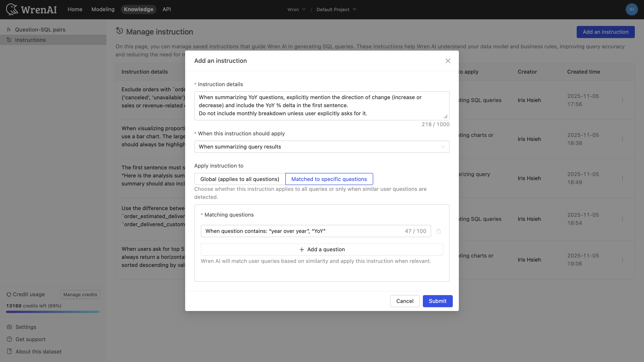Open the row actions menu for the bar chart instruction
This screenshot has height=362, width=644.
point(622,139)
